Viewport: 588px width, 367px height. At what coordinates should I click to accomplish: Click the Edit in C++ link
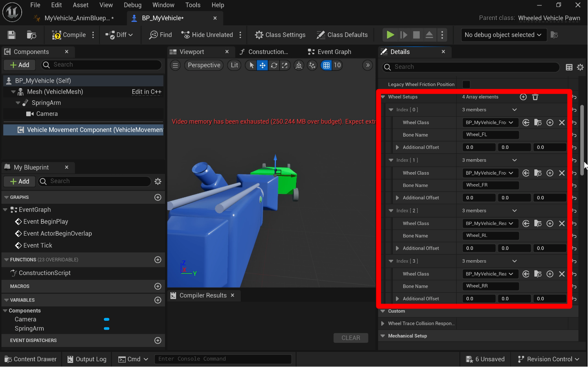tap(147, 92)
